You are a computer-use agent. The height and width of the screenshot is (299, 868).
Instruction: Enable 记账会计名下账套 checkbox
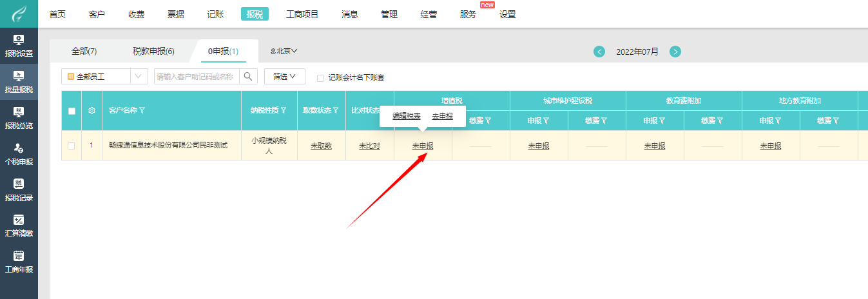[x=320, y=78]
